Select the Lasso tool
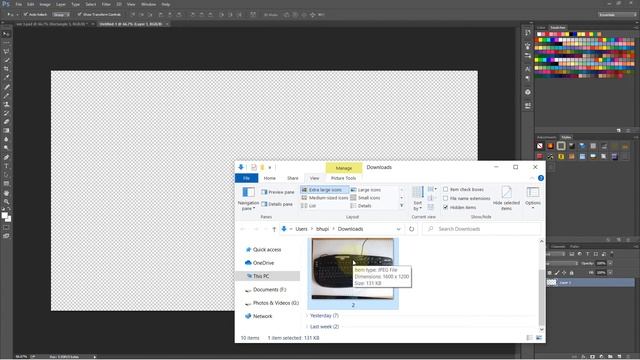Viewport: 640px width, 360px height. click(6, 52)
